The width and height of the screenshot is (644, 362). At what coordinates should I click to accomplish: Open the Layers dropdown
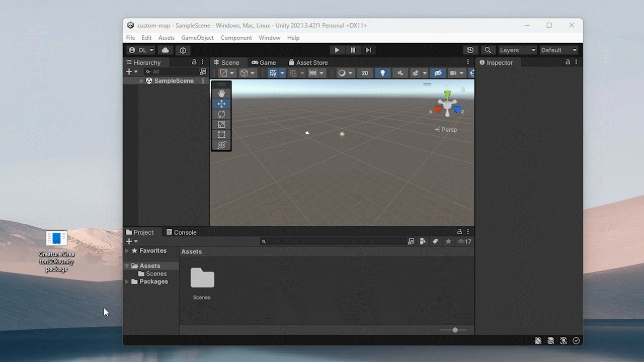[517, 50]
